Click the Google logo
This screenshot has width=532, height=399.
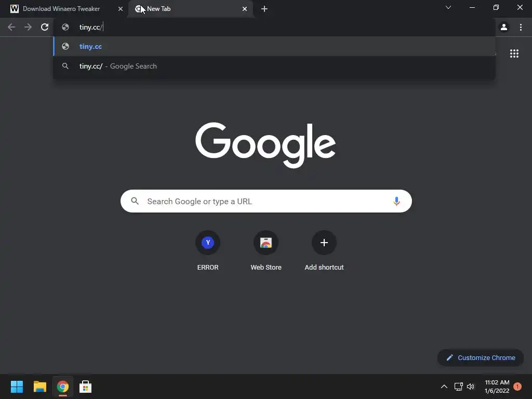point(265,145)
